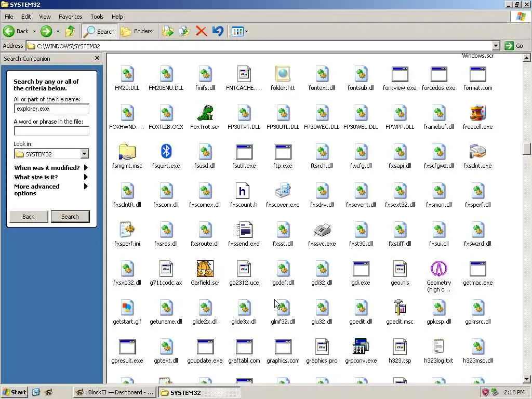This screenshot has height=399, width=532.
Task: Select the file label gdi32.dll
Action: 322,283
